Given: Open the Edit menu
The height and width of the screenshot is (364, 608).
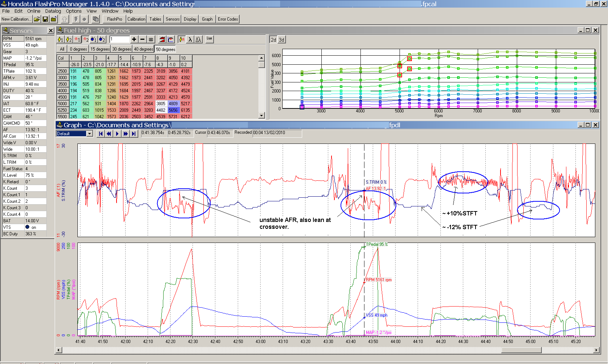Looking at the screenshot, I should click(18, 11).
